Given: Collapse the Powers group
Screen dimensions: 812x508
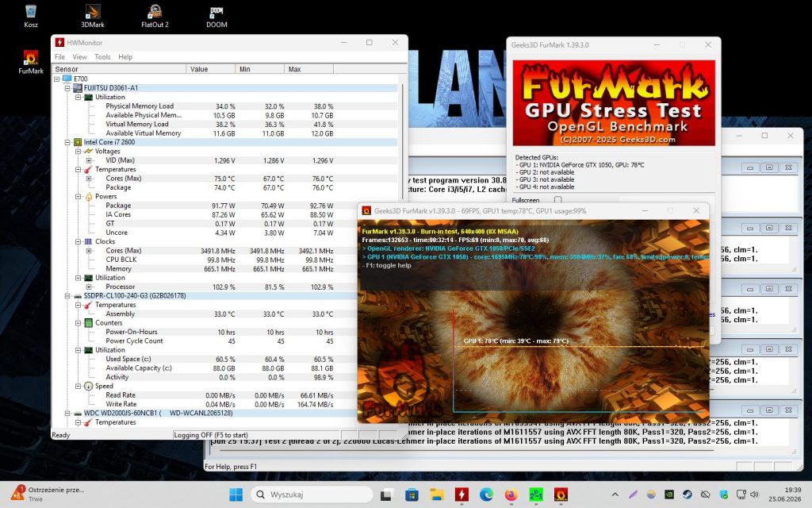Looking at the screenshot, I should (79, 197).
